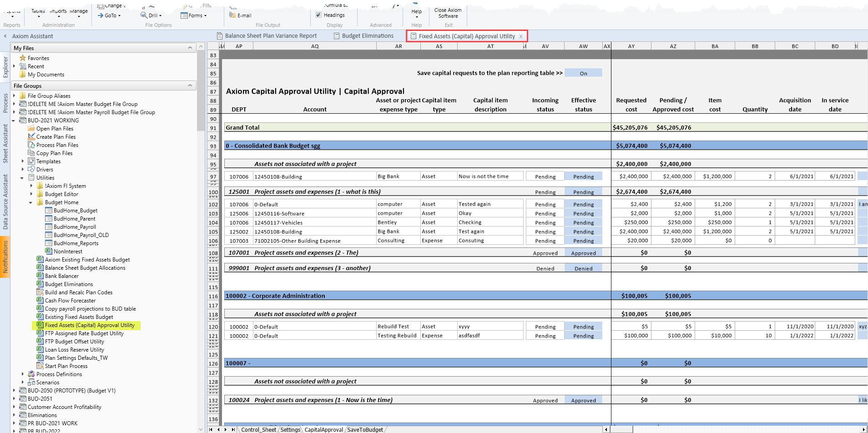Click effective status Denied for project 999001

click(x=583, y=268)
